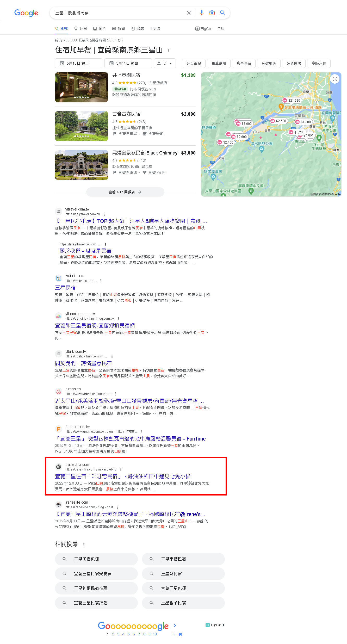The height and width of the screenshot is (644, 347).
Task: Open options menu for funtime.com.tw result
Action: 141,432
